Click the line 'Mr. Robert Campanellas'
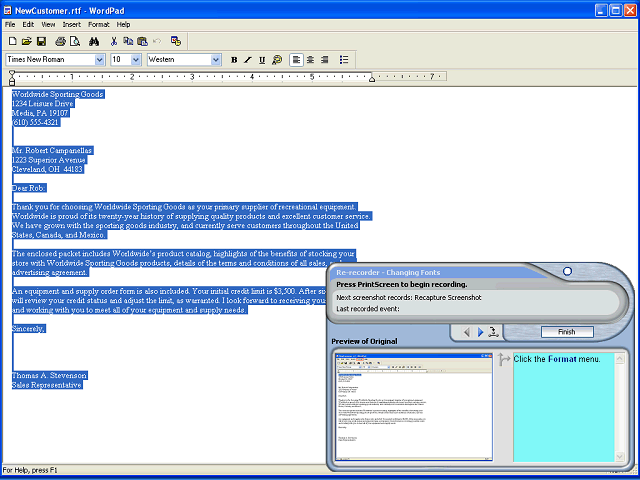The width and height of the screenshot is (640, 480). tap(52, 151)
